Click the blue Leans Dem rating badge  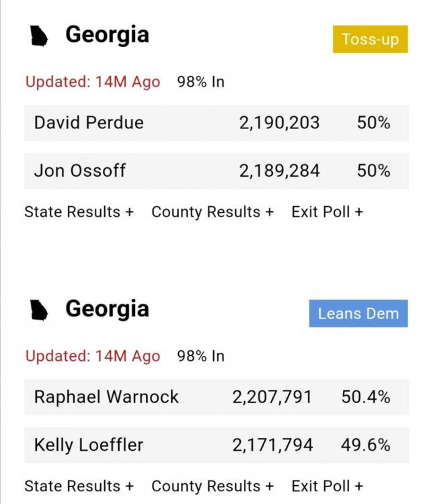[x=358, y=313]
